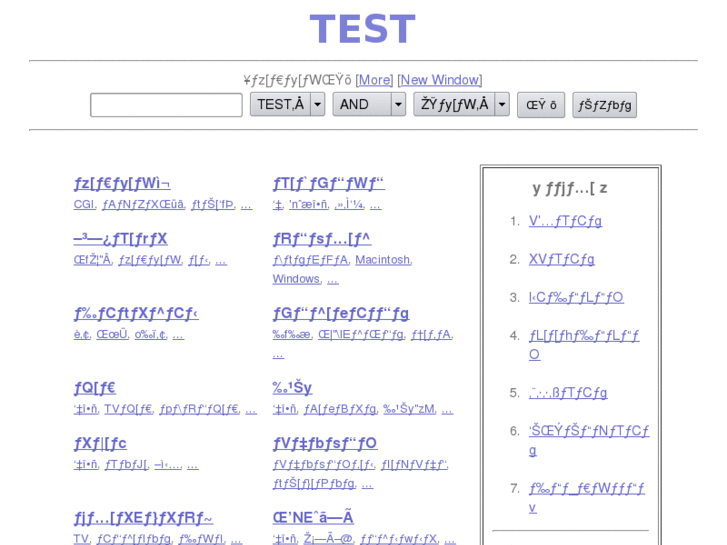Open the CGI subcategory link
727x545 pixels.
coord(84,205)
